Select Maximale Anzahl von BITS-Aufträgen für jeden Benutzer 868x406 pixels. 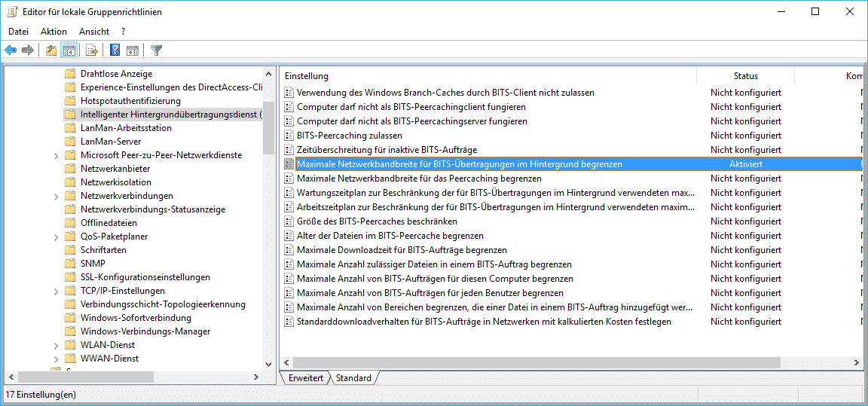(x=430, y=293)
